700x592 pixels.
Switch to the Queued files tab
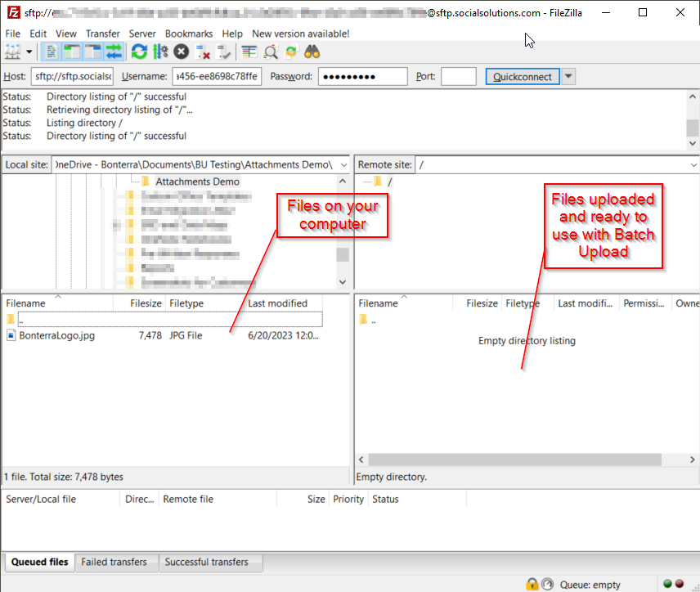point(39,562)
